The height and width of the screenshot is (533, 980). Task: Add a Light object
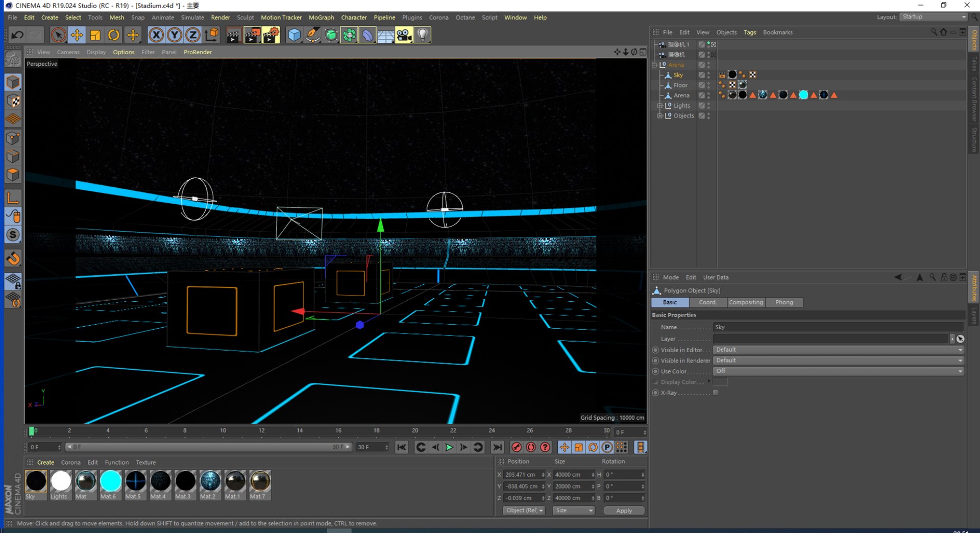[423, 35]
